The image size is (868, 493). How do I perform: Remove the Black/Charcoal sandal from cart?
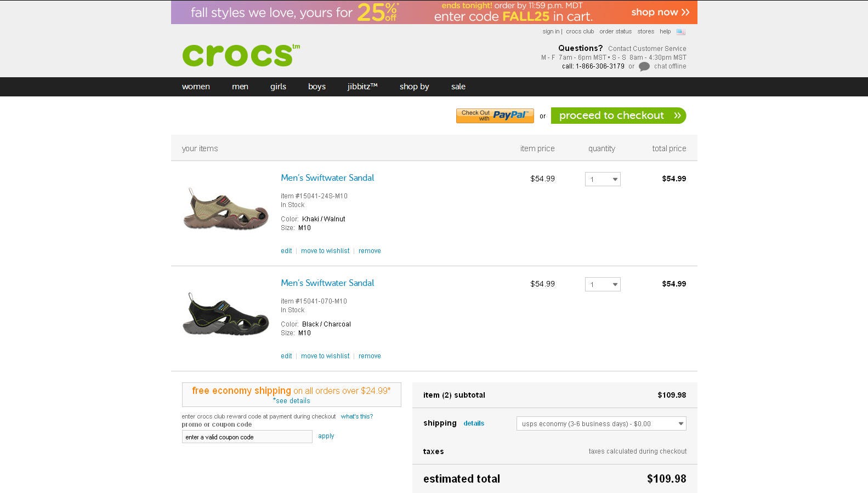pyautogui.click(x=370, y=356)
